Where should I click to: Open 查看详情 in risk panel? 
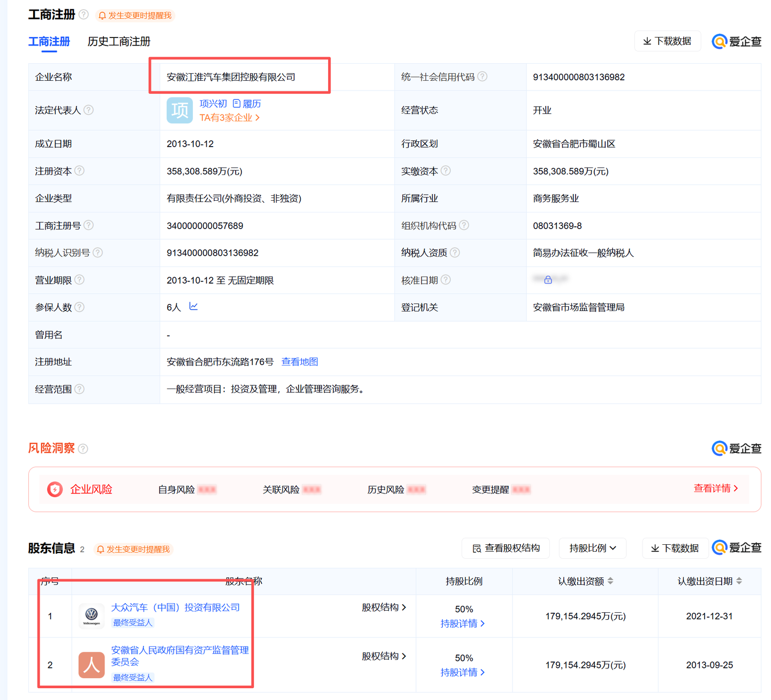click(716, 488)
